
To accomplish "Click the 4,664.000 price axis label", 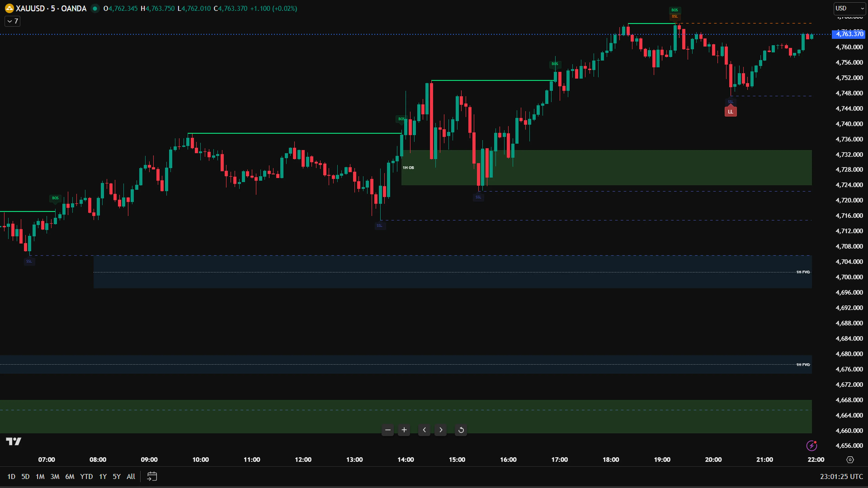I will (849, 415).
